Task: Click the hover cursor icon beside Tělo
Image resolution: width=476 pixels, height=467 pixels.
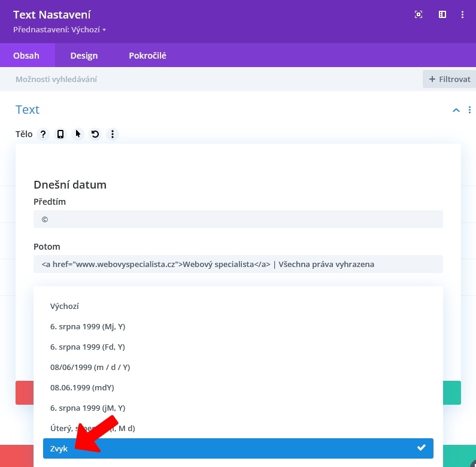Action: (78, 134)
